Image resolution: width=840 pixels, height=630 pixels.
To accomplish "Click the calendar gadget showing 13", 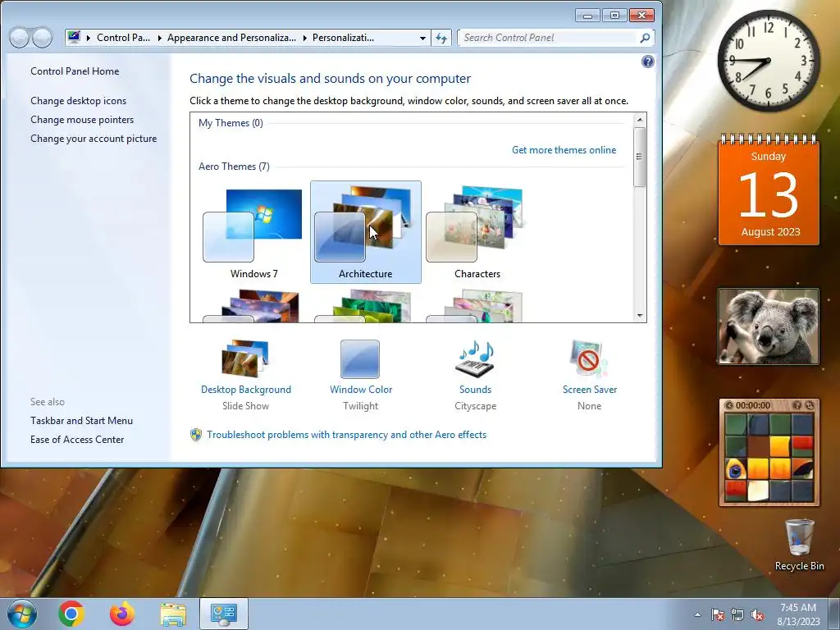I will (768, 190).
